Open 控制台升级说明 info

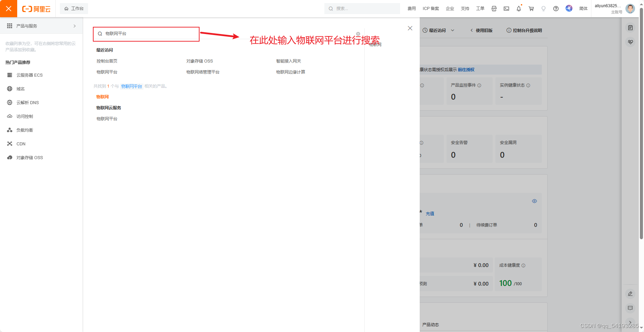pyautogui.click(x=524, y=30)
